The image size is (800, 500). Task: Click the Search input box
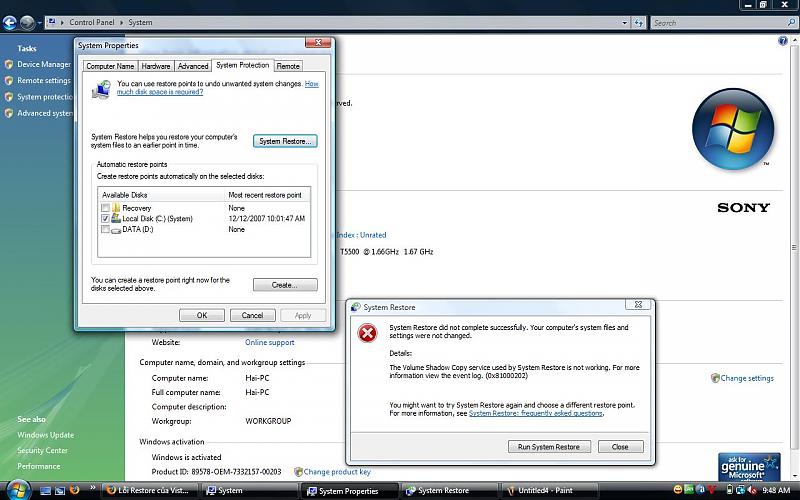(720, 22)
